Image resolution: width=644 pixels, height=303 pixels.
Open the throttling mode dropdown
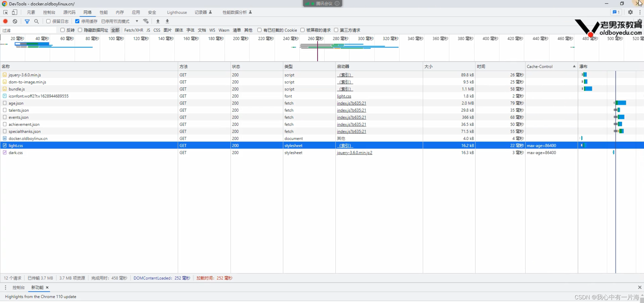click(120, 21)
